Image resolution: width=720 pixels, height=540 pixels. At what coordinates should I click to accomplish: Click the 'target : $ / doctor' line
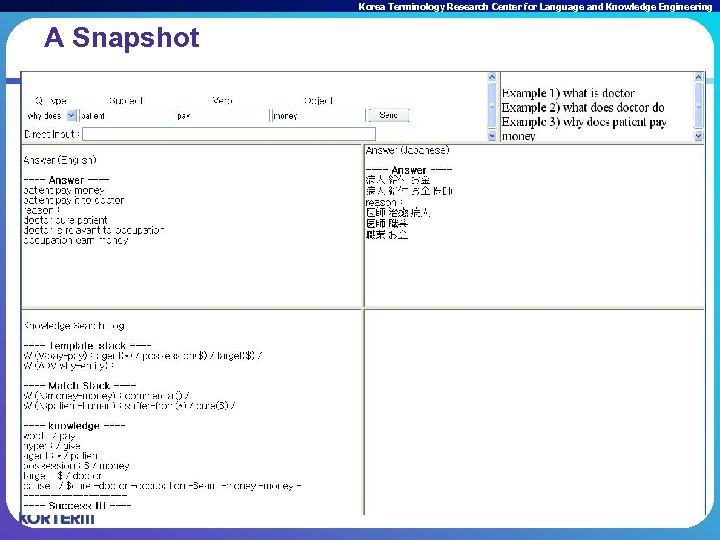[x=62, y=476]
